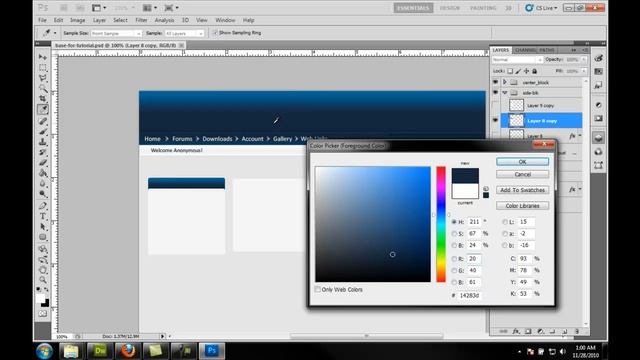Screen dimensions: 640x360
Task: Select the Lasso tool
Action: tap(43, 78)
